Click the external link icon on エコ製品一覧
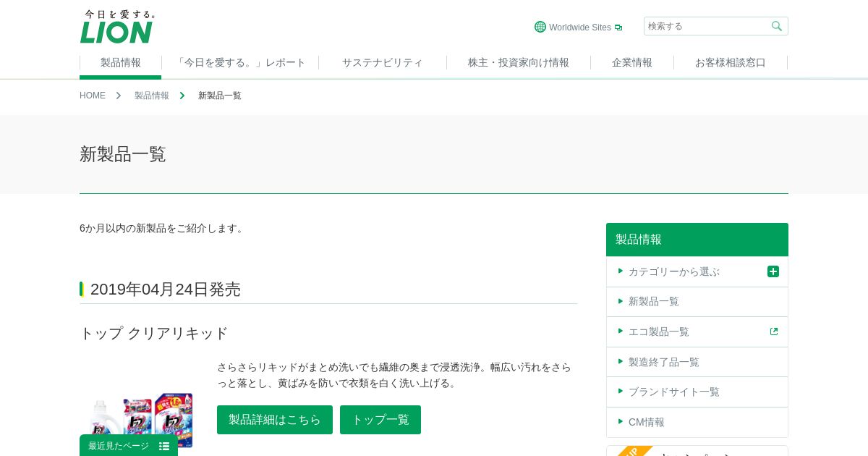The image size is (868, 456). point(774,332)
